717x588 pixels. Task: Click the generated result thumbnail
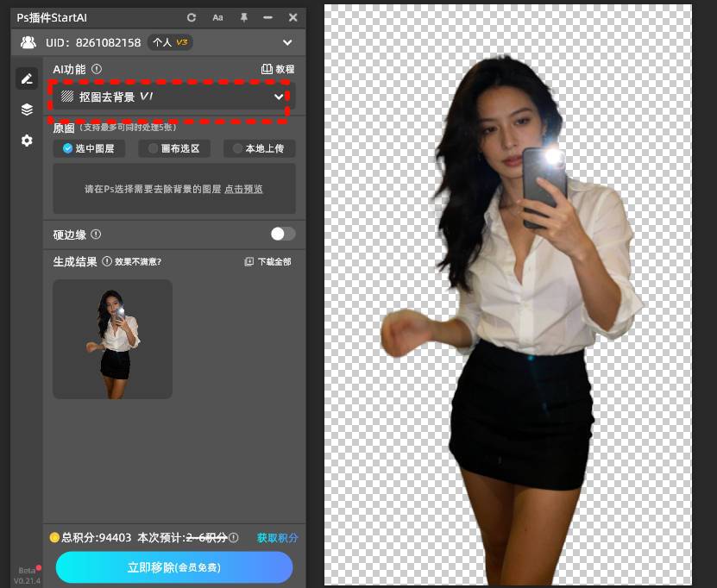(x=112, y=339)
